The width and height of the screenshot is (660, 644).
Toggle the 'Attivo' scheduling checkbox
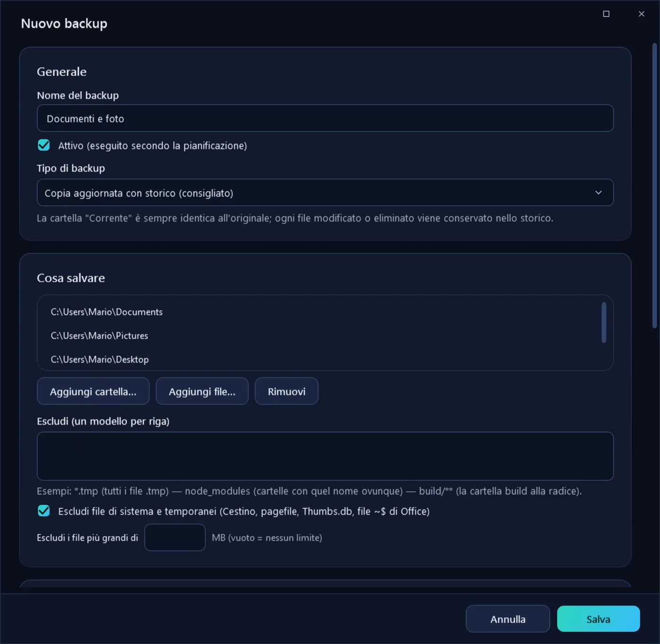[44, 145]
